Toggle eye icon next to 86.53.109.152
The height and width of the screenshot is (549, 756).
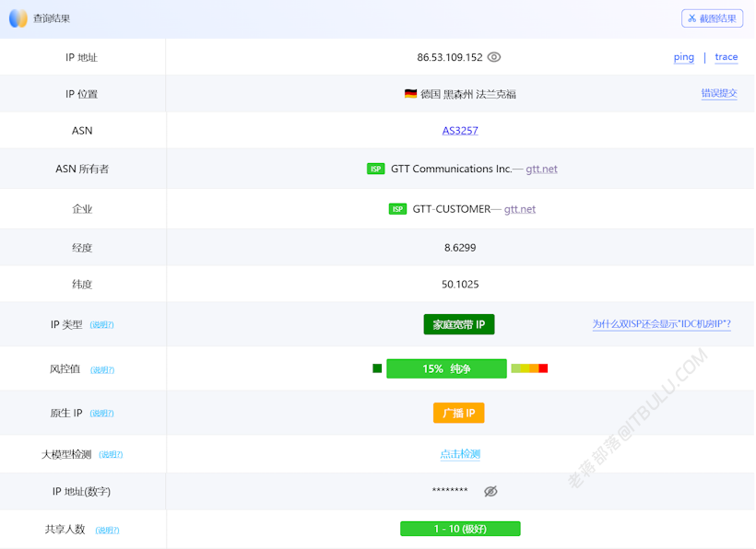(x=494, y=57)
